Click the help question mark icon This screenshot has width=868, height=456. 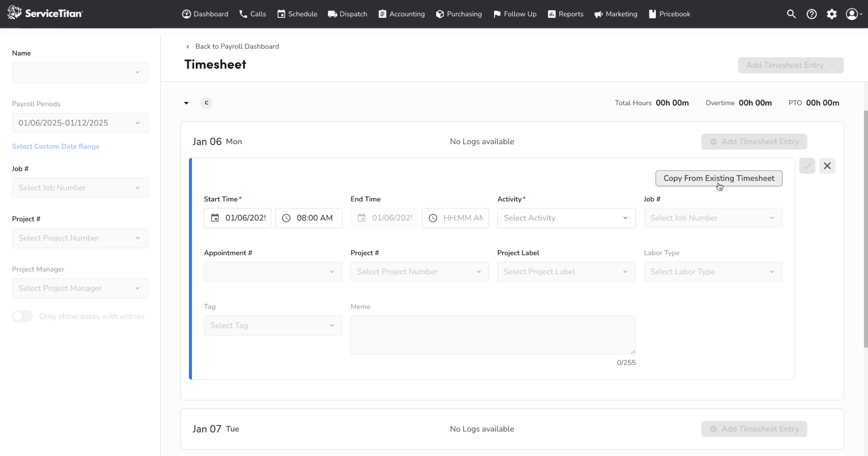click(812, 13)
